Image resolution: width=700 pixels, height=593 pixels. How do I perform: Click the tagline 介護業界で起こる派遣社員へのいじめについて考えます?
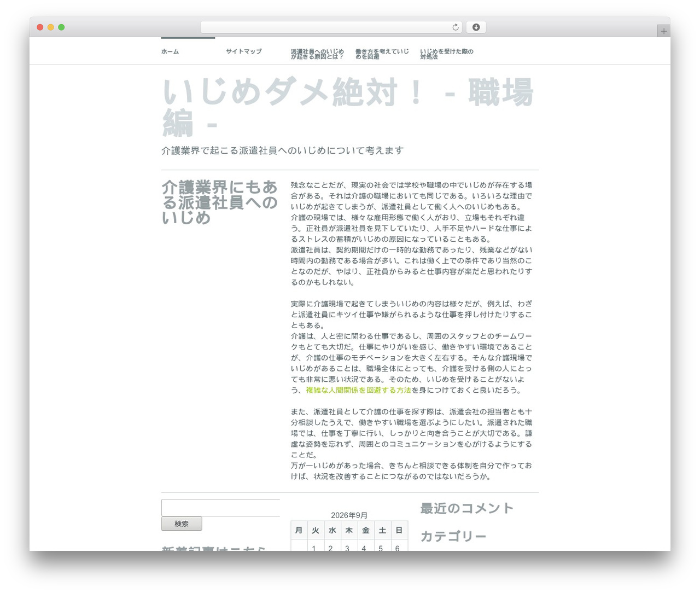283,150
